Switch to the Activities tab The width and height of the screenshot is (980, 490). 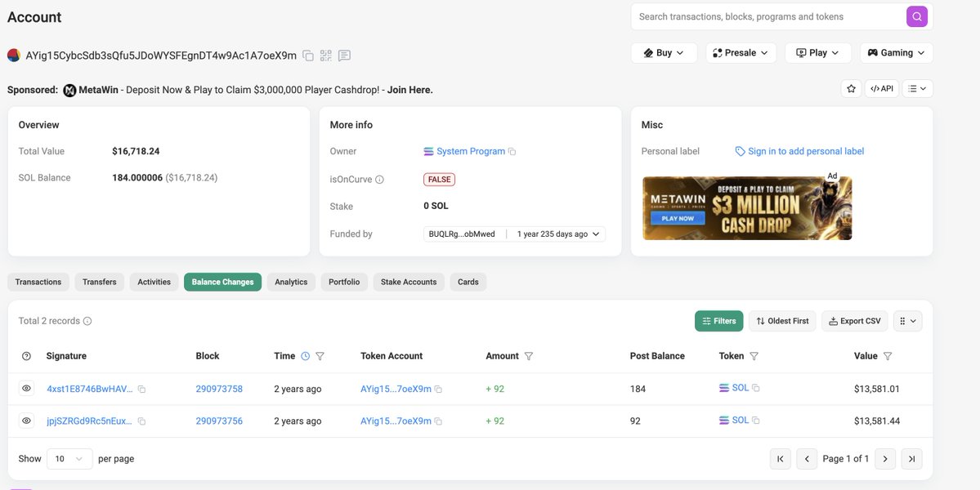click(154, 282)
